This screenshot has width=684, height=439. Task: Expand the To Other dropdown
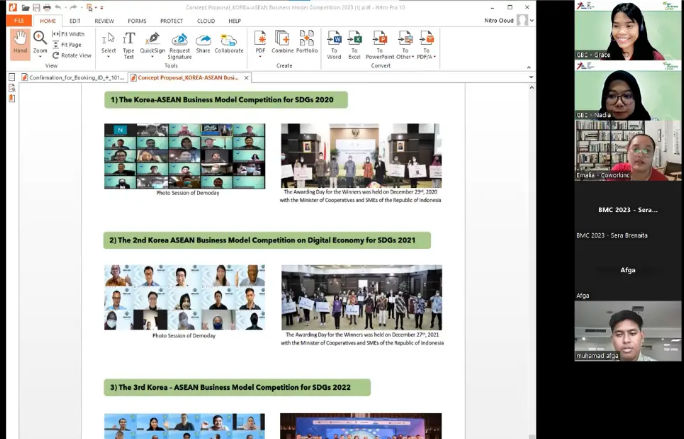(x=404, y=56)
